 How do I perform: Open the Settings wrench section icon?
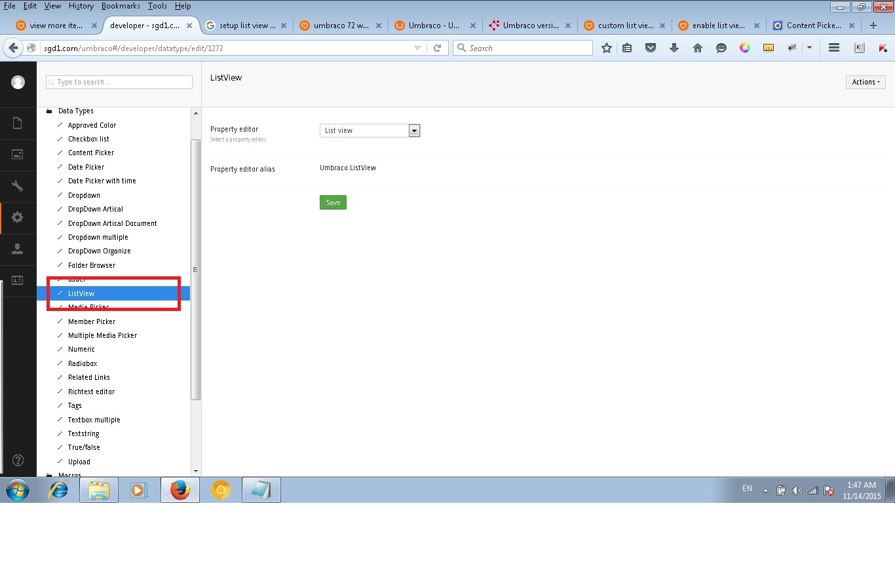tap(18, 186)
